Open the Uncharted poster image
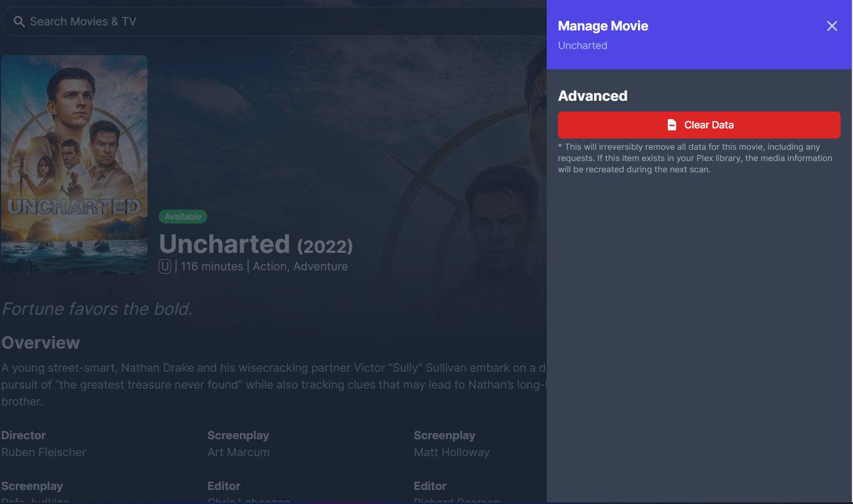 point(74,165)
